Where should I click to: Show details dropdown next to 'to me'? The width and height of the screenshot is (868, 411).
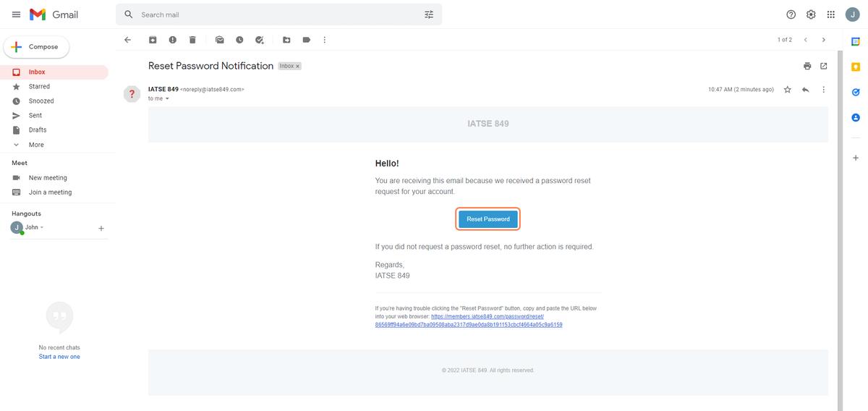tap(167, 98)
